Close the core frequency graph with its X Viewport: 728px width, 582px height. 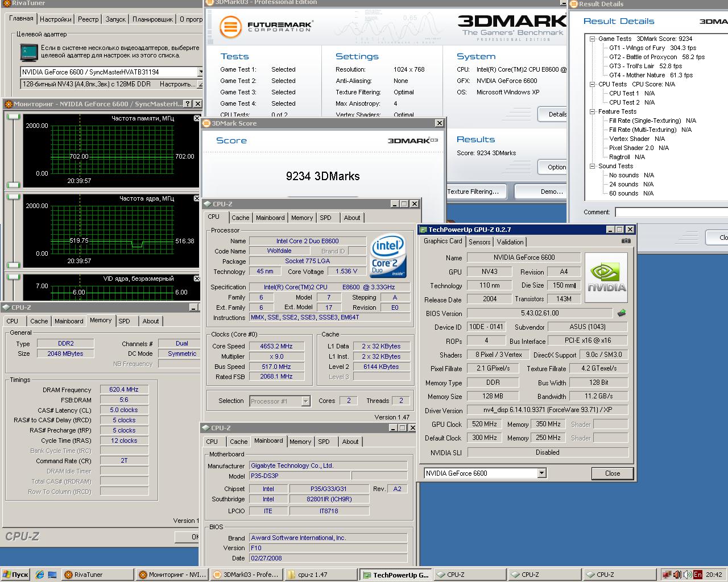pyautogui.click(x=197, y=198)
